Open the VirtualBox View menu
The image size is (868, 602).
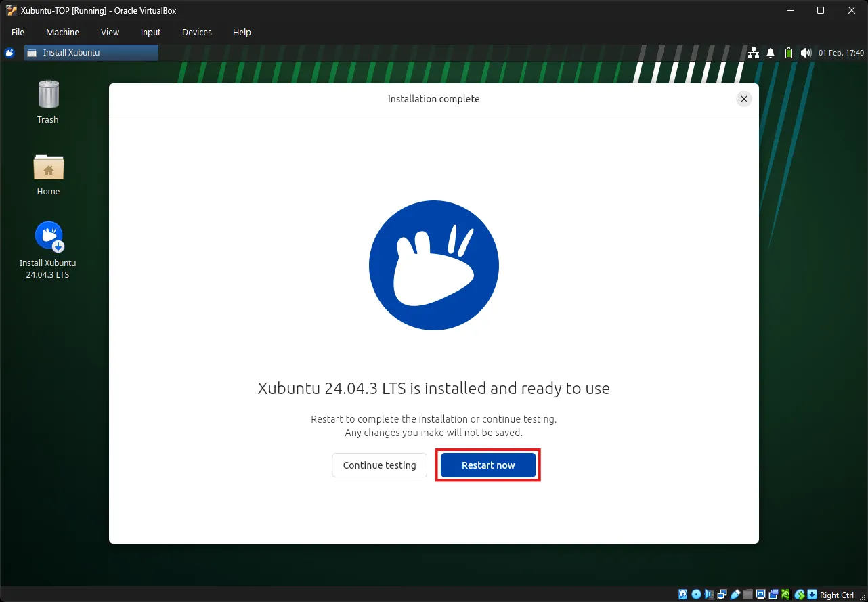(x=110, y=32)
